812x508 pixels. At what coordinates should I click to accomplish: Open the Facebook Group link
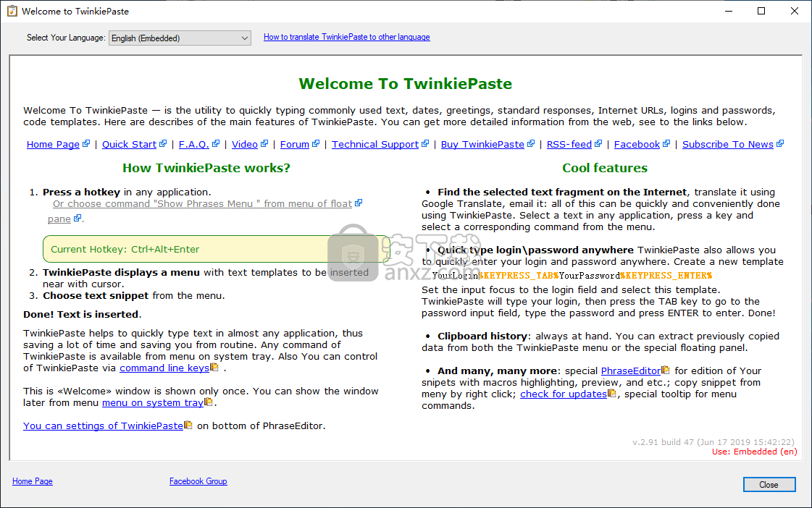(x=198, y=481)
